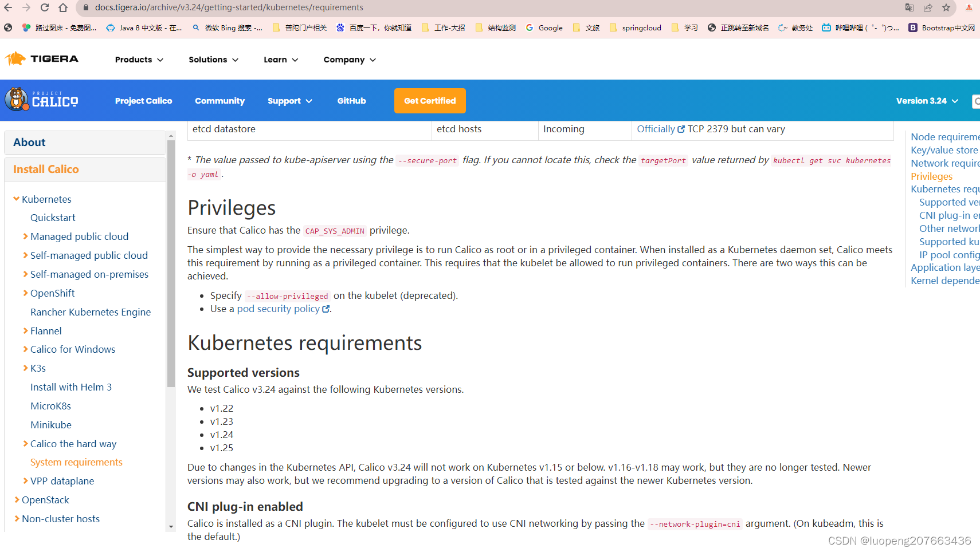Select Community nav item
Screen dimensions: 980x552
219,101
